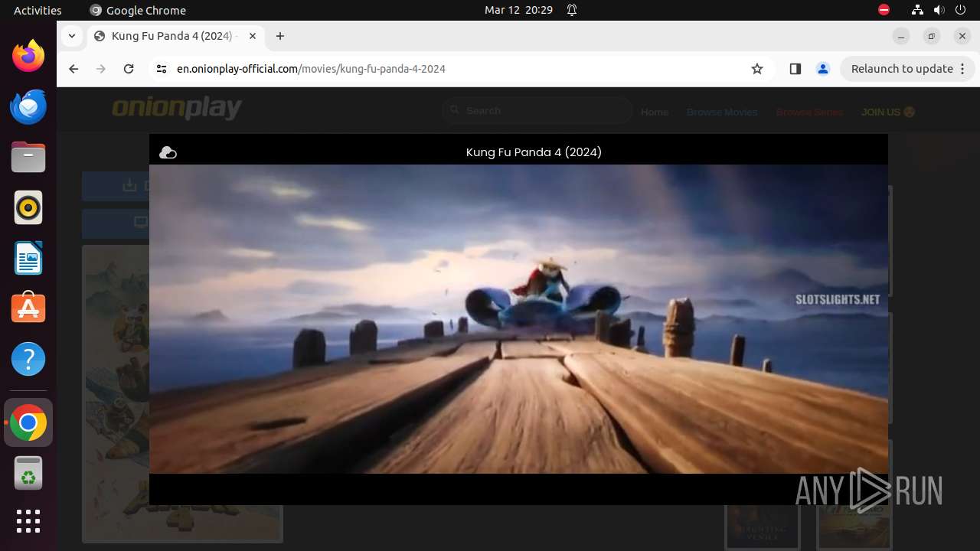Open Firefox from the dock

tap(28, 56)
